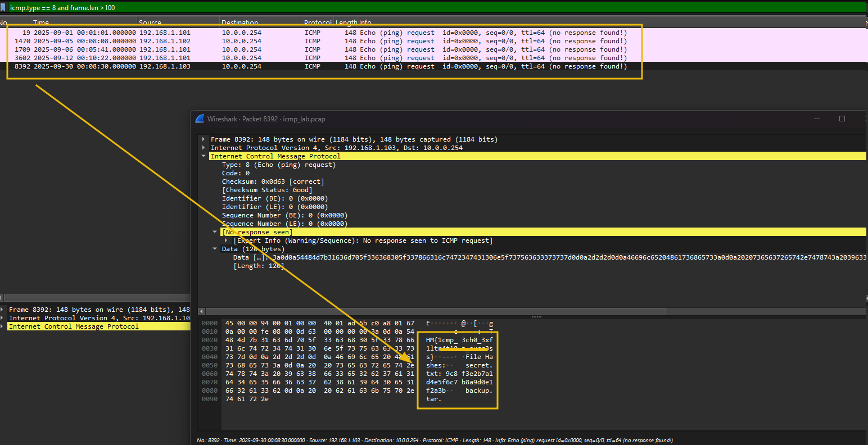Click the Wireshark fin logo in the packet window titlebar
This screenshot has height=445, width=868.
[x=198, y=119]
